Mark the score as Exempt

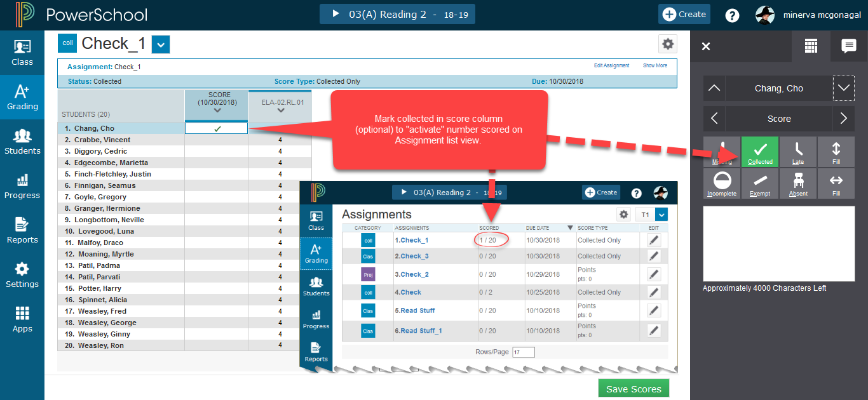[x=760, y=183]
